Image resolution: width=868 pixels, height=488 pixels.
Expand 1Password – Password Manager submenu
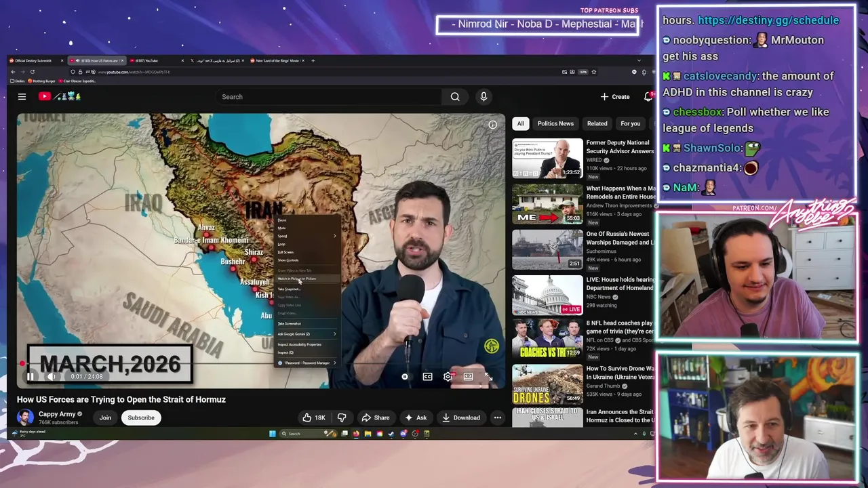click(x=307, y=363)
